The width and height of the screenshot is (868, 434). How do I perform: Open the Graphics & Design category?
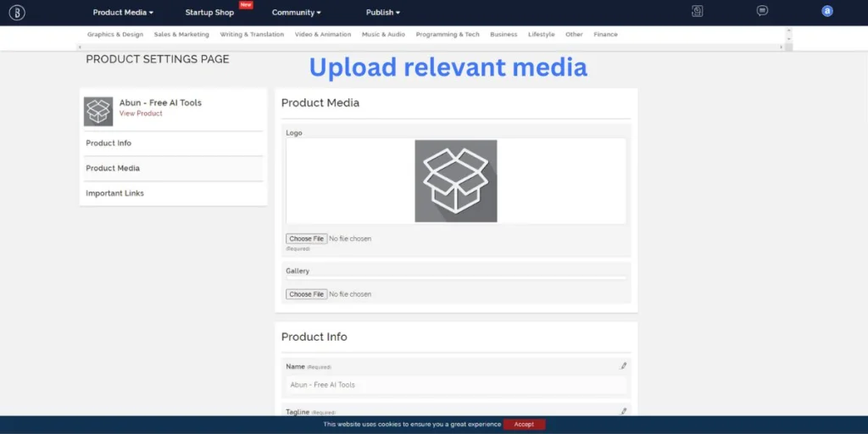pyautogui.click(x=115, y=34)
